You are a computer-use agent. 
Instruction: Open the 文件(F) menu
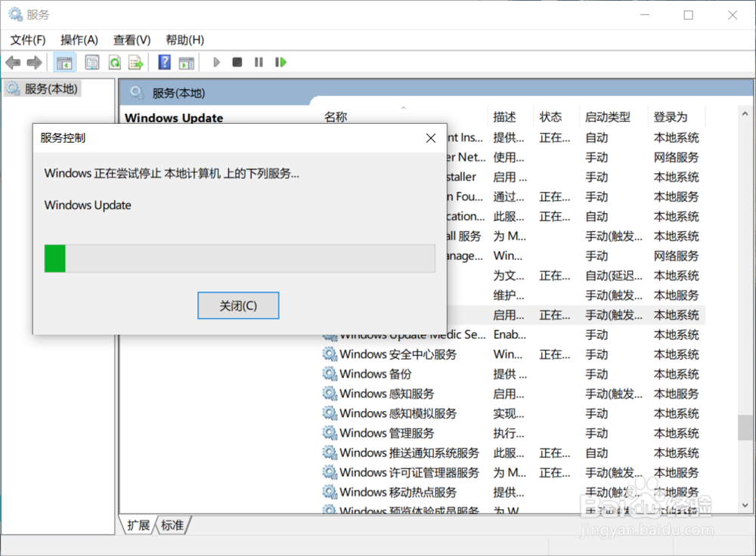[28, 40]
